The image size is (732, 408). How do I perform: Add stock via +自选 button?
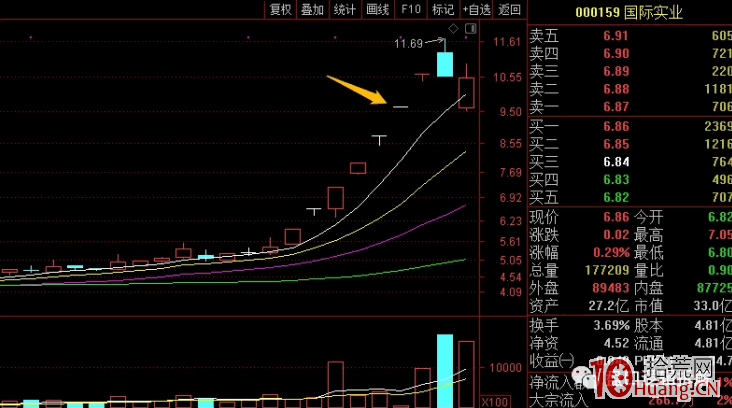pyautogui.click(x=476, y=9)
